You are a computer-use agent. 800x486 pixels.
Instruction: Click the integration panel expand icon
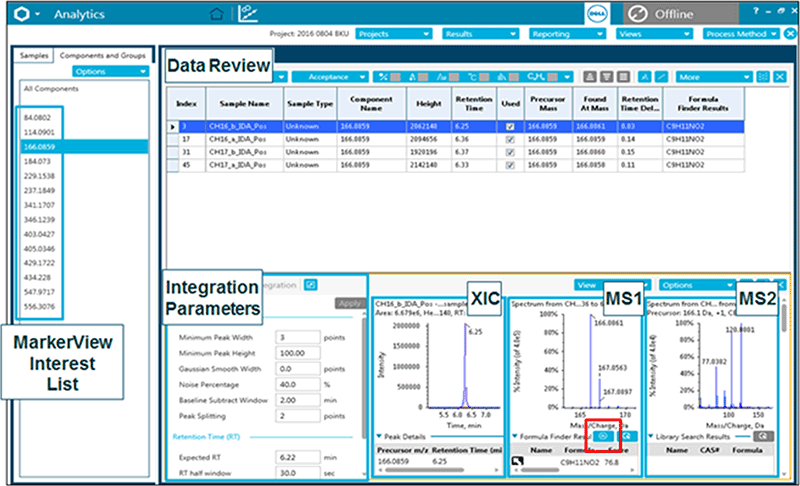click(x=310, y=285)
